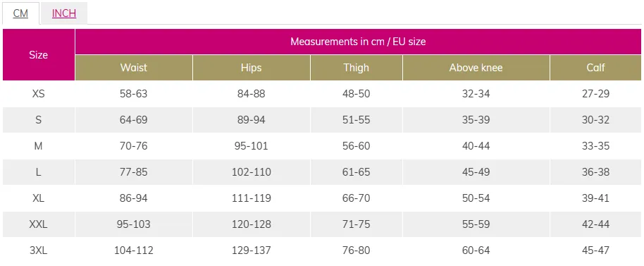Viewport: 644px width, 266px height.
Task: Click thigh value 51-55 for size S
Action: click(357, 120)
